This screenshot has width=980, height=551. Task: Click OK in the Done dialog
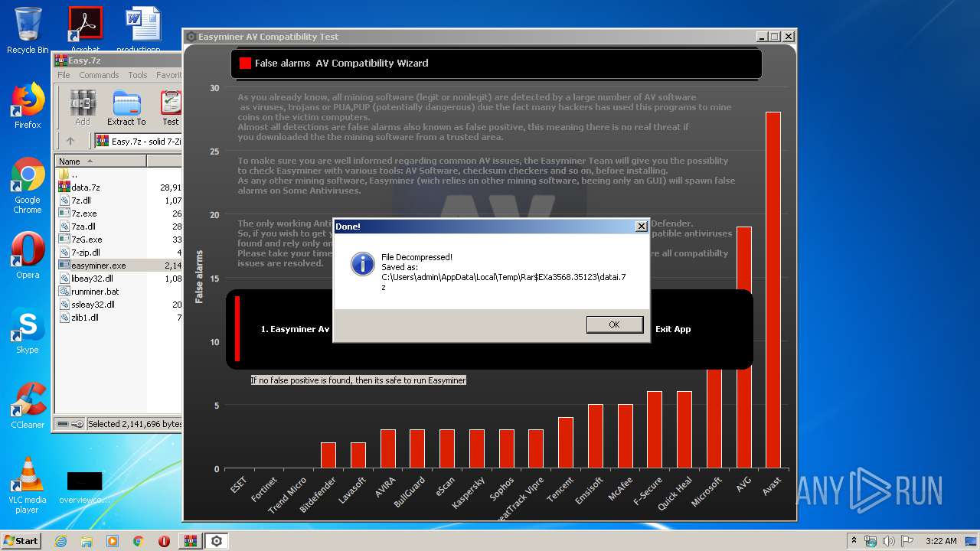614,324
